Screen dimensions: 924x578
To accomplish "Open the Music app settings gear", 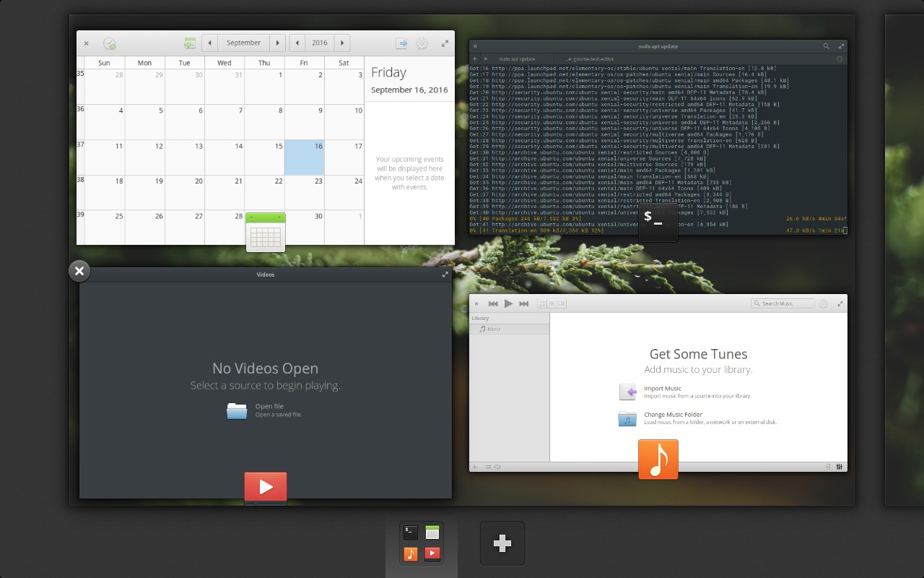I will pyautogui.click(x=824, y=303).
